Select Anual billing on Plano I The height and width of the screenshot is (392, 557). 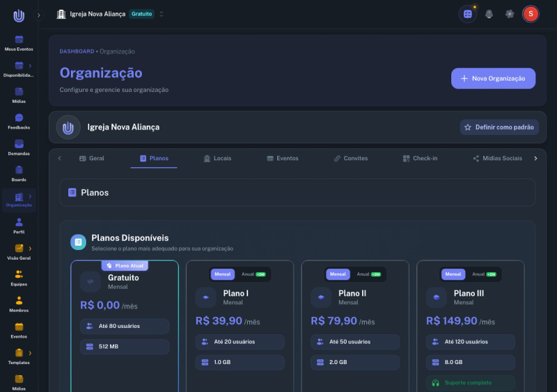pyautogui.click(x=253, y=274)
